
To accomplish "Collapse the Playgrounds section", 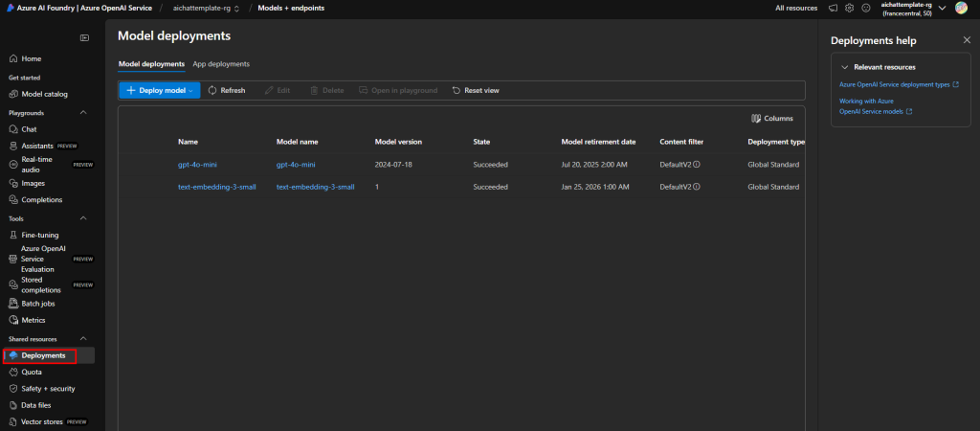I will pyautogui.click(x=84, y=113).
